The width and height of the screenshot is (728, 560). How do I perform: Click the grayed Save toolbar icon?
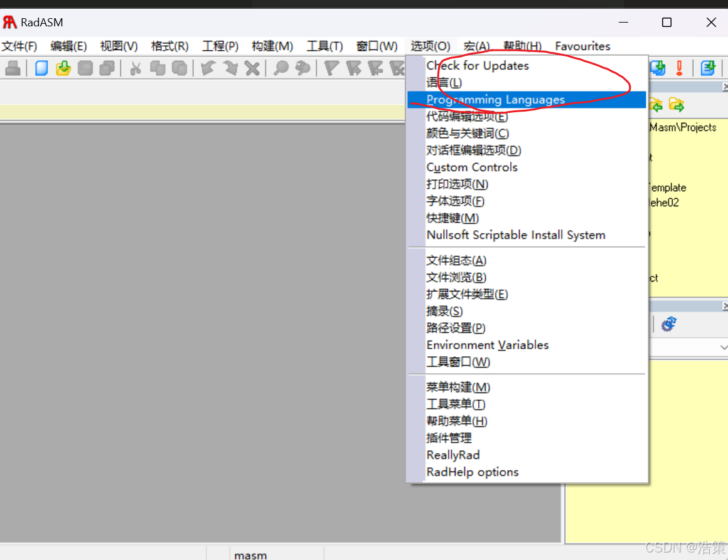pos(85,68)
